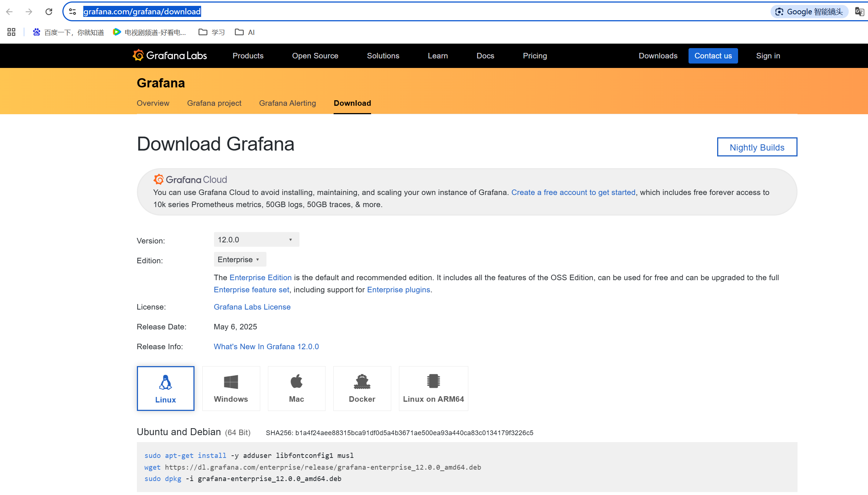Select the Docker platform tile
868x495 pixels.
pyautogui.click(x=362, y=389)
